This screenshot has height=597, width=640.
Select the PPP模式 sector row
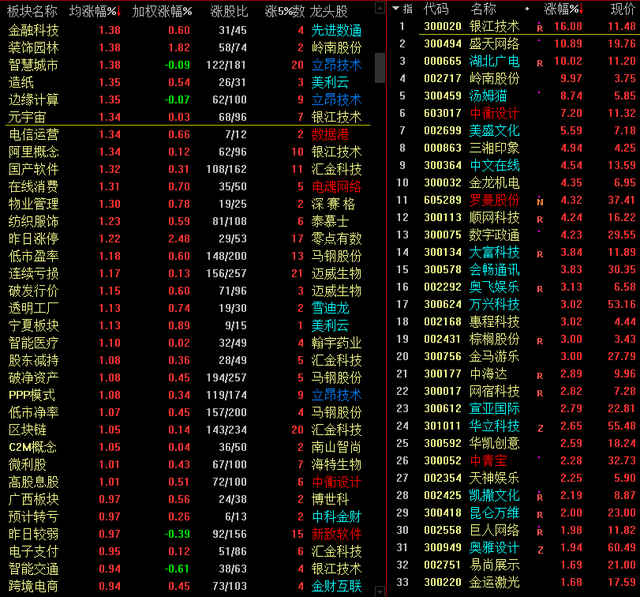[188, 395]
